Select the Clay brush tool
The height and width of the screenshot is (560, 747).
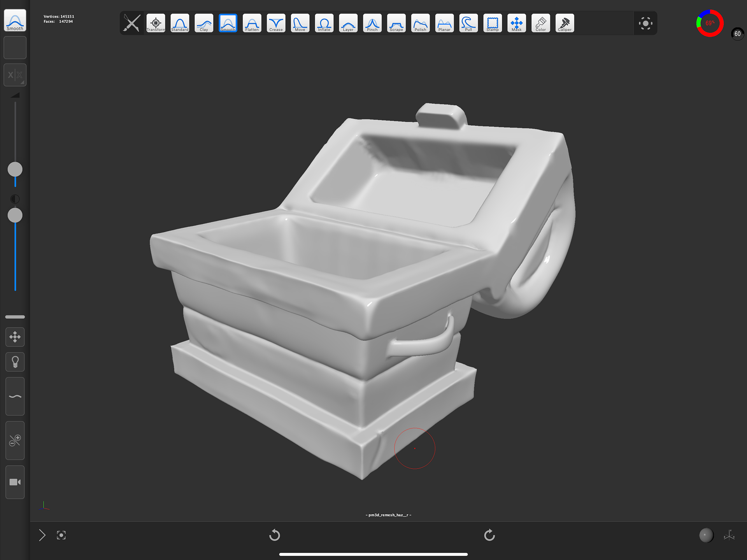tap(204, 23)
